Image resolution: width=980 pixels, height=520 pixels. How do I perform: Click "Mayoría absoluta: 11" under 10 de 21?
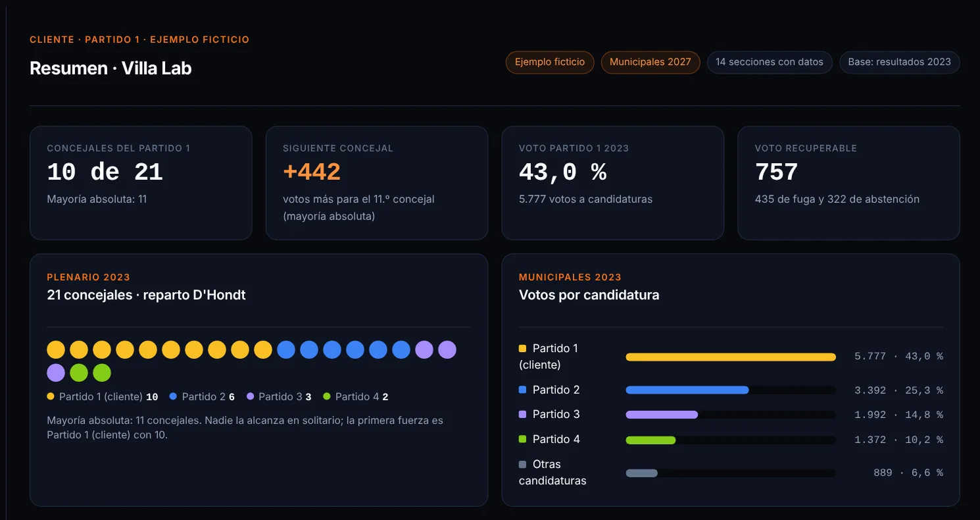(97, 199)
